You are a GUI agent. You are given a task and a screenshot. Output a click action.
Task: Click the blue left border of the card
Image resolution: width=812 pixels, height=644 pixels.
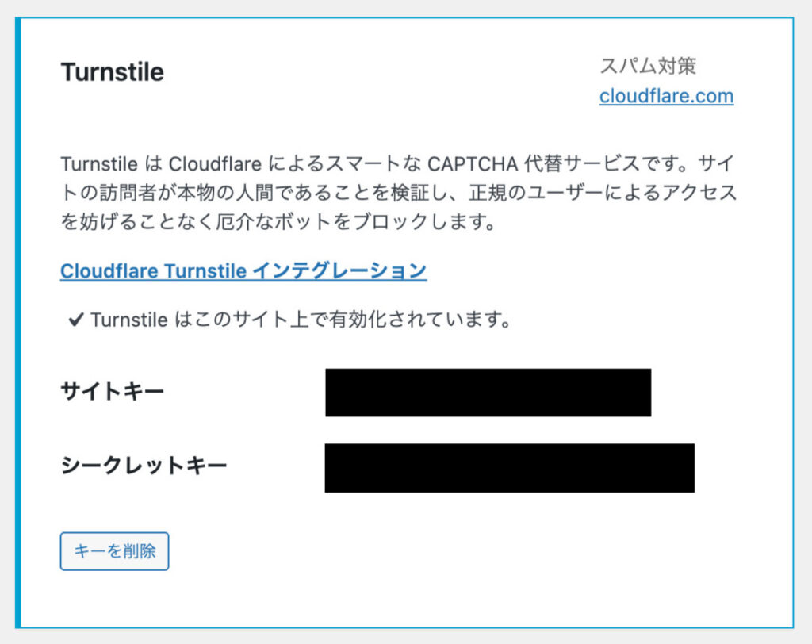pyautogui.click(x=18, y=317)
